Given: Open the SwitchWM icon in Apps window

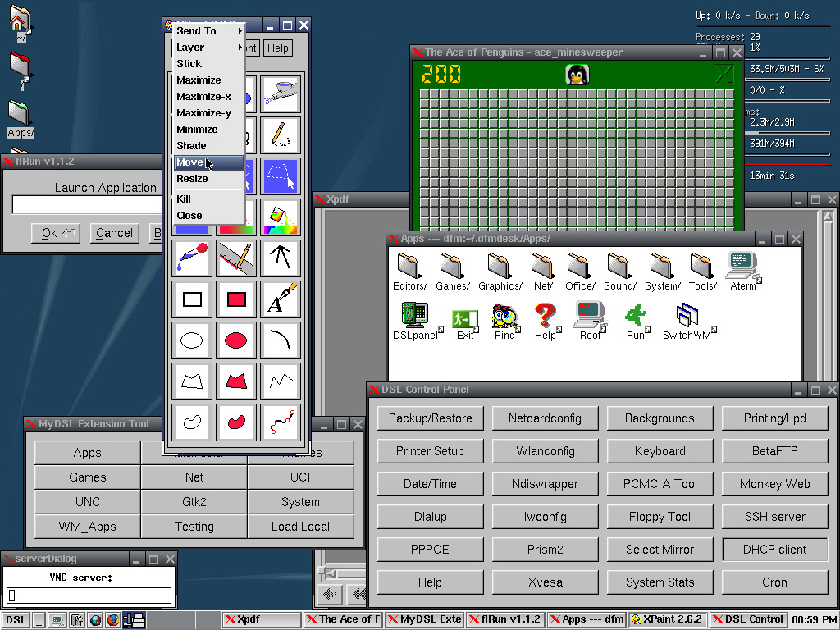Looking at the screenshot, I should [x=687, y=321].
